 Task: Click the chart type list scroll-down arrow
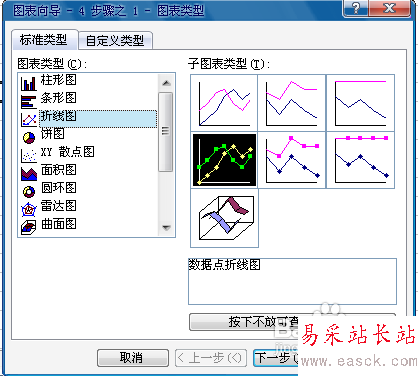166,228
